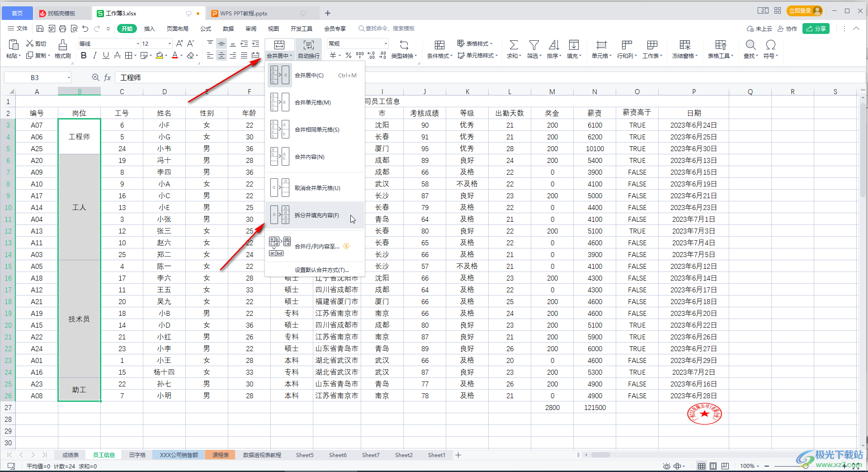Click the 协作 collaborate button
868x472 pixels.
coord(788,29)
